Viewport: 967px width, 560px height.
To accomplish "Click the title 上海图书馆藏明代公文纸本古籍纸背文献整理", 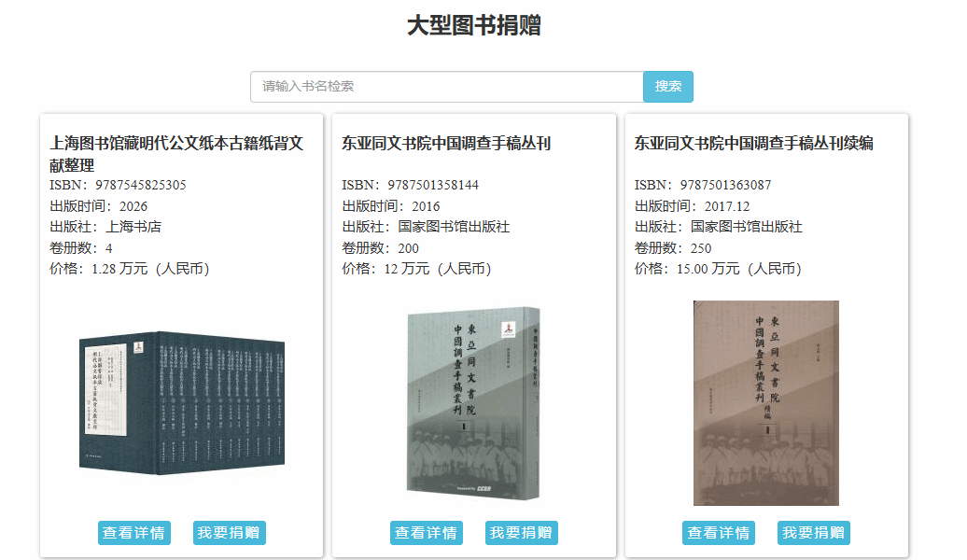I will (x=176, y=154).
